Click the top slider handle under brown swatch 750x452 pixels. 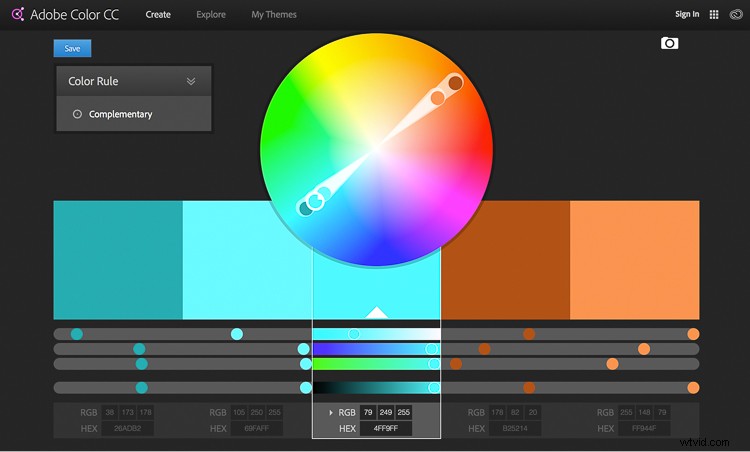529,334
